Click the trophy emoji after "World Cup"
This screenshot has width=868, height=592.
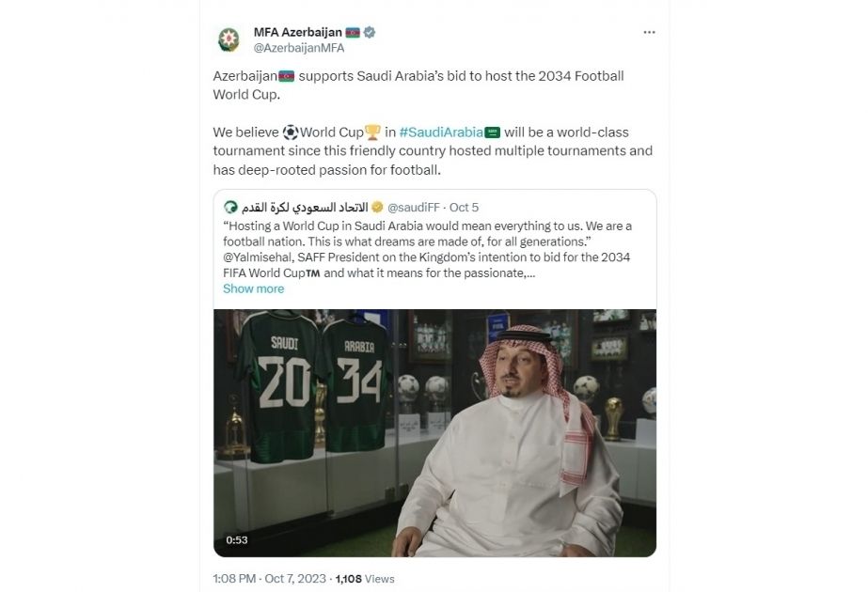click(x=371, y=132)
